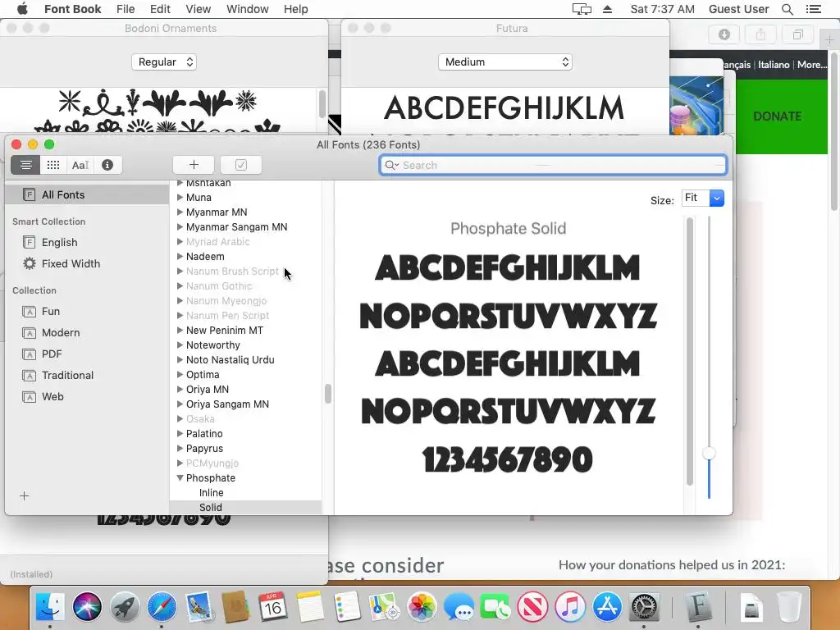Switch to grid repertoire view icon

click(x=53, y=165)
